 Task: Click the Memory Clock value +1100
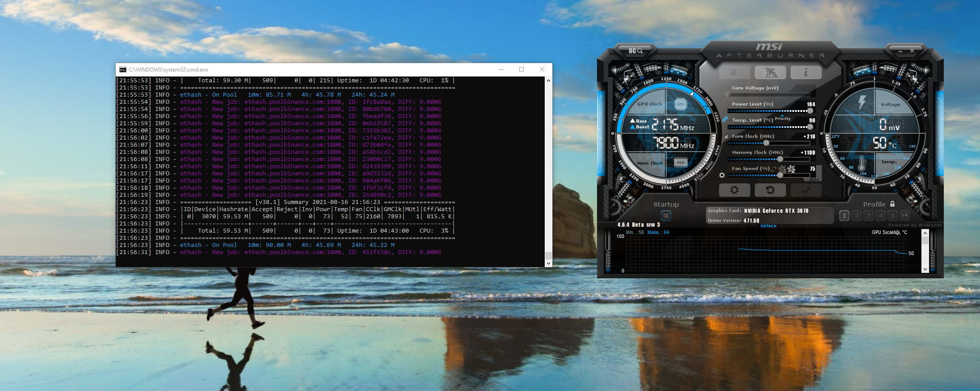[808, 153]
